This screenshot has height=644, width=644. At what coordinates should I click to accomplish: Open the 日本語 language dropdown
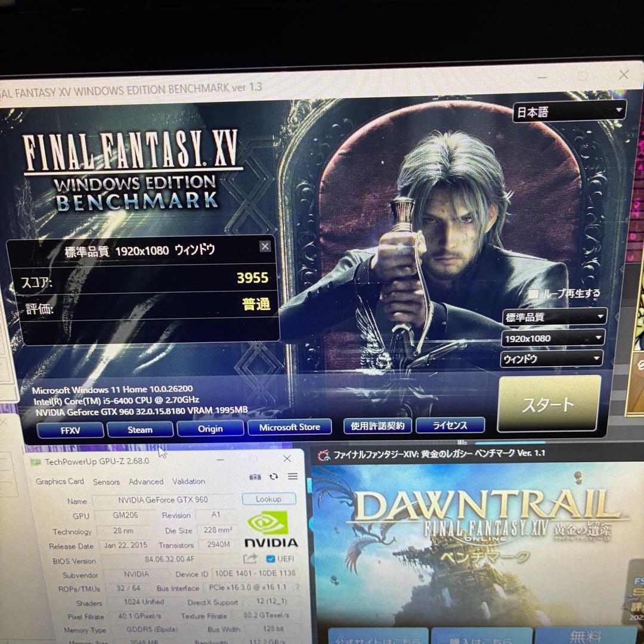point(569,112)
